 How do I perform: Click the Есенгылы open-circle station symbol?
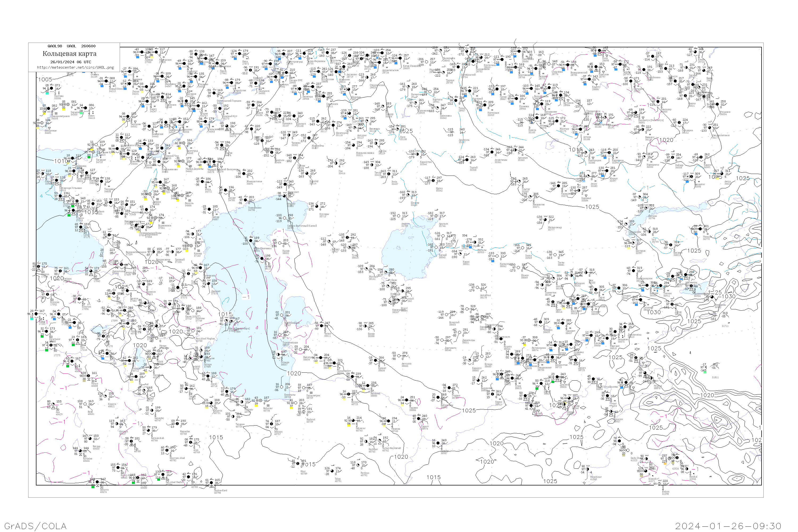click(282, 387)
